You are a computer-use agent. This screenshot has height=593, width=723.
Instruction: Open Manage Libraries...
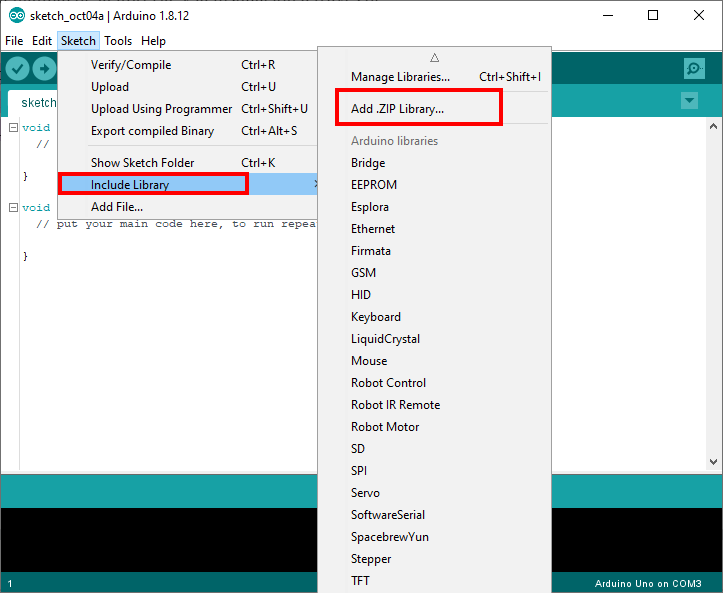click(x=434, y=77)
